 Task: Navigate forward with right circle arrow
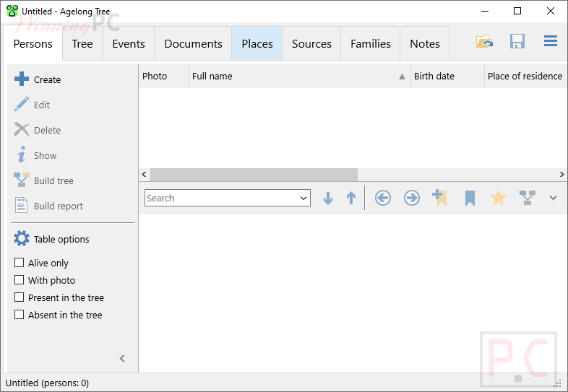point(412,198)
